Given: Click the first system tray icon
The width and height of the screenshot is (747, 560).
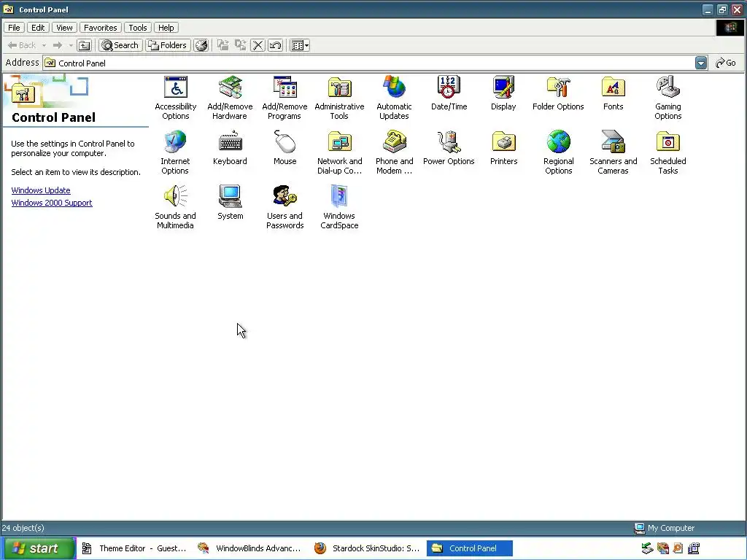Looking at the screenshot, I should coord(647,548).
